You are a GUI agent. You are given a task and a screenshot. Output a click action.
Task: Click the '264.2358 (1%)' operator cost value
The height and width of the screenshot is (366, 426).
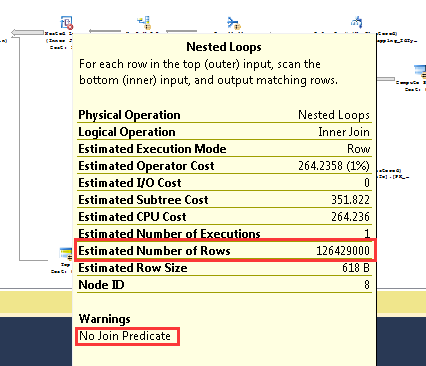point(334,166)
